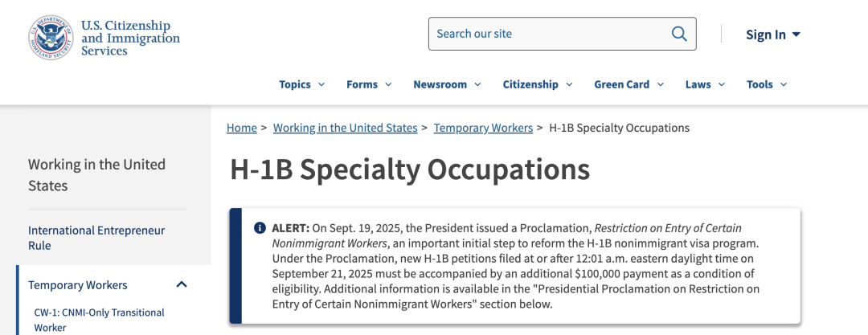Click the U.S. Citizenship and Immigration Services title
The image size is (868, 335).
[x=130, y=39]
